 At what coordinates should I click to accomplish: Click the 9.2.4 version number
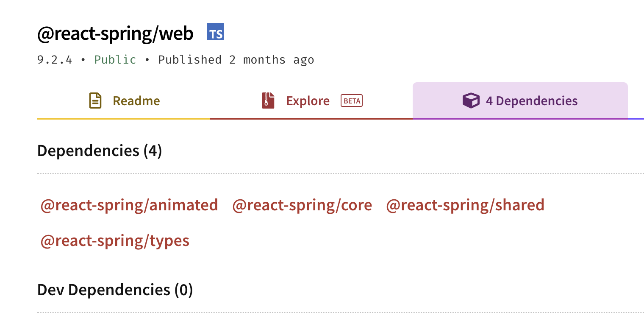tap(55, 60)
